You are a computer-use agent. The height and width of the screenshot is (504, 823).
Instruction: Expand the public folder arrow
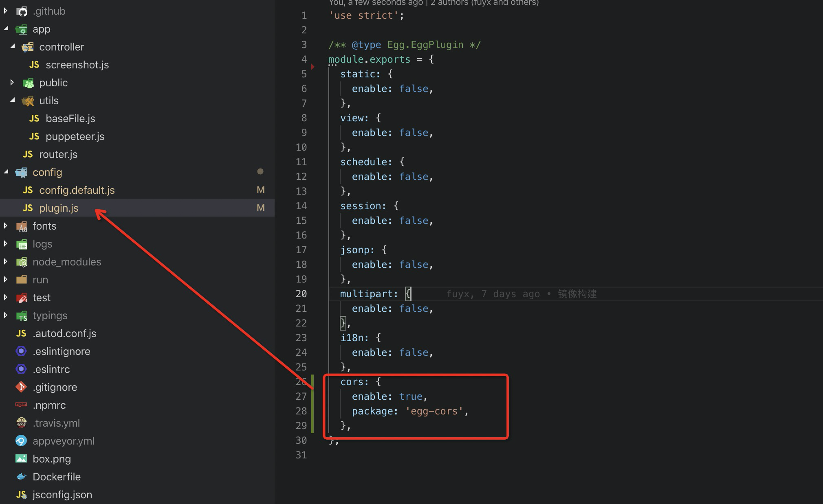click(12, 83)
